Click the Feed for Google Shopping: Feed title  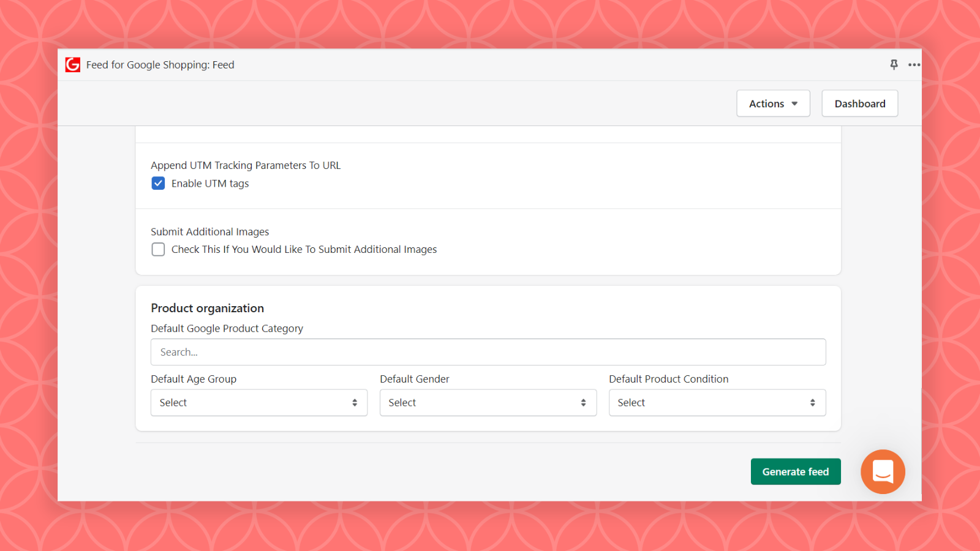tap(160, 64)
